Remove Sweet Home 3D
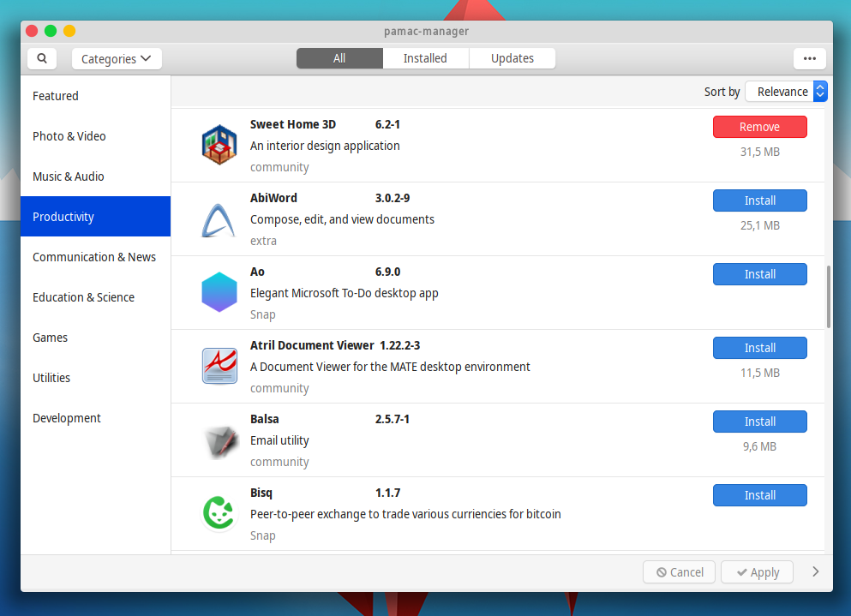Image resolution: width=851 pixels, height=616 pixels. point(759,127)
